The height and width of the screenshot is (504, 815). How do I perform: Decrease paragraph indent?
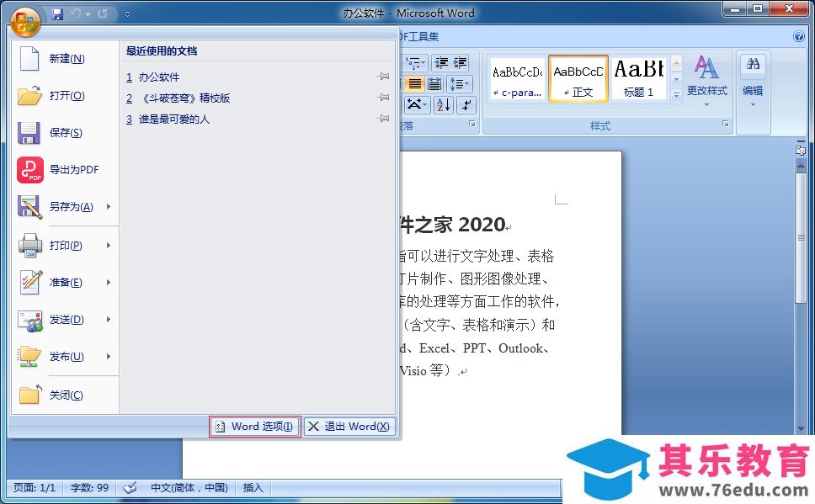coord(441,63)
